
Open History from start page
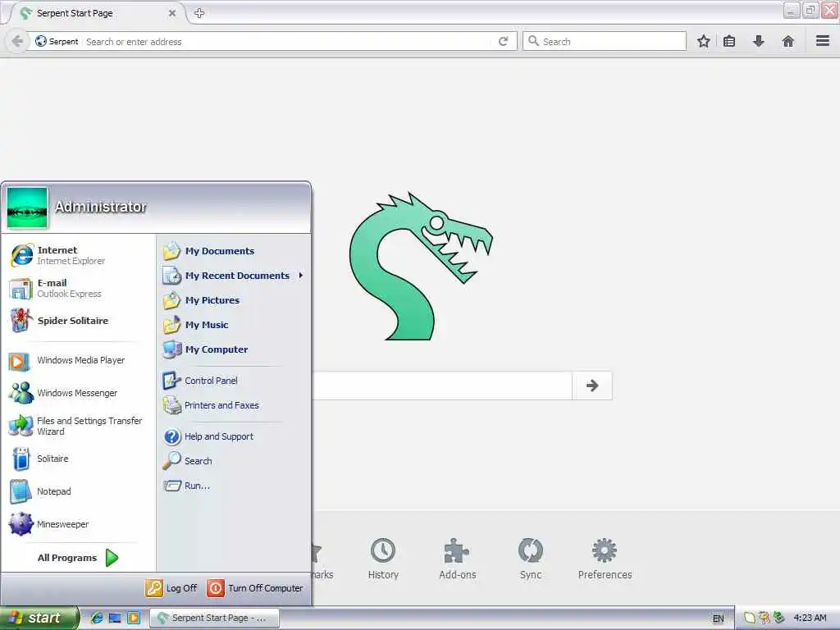click(383, 559)
